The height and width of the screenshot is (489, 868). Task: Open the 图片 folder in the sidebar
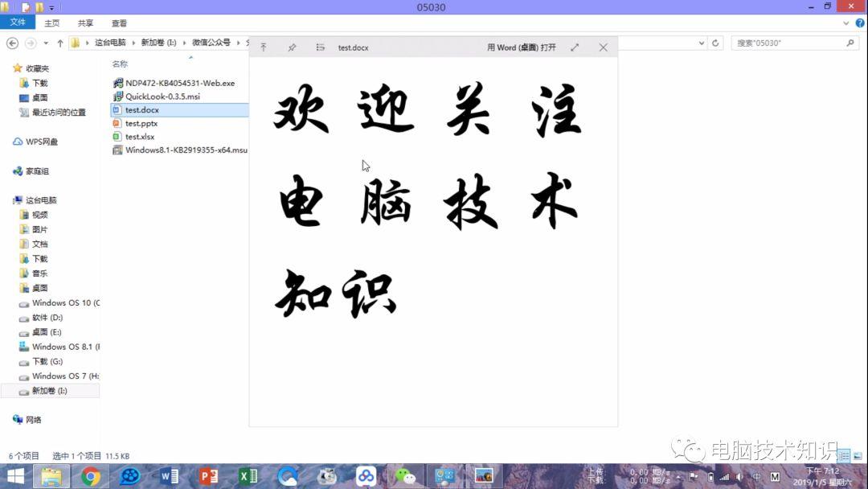pyautogui.click(x=39, y=229)
